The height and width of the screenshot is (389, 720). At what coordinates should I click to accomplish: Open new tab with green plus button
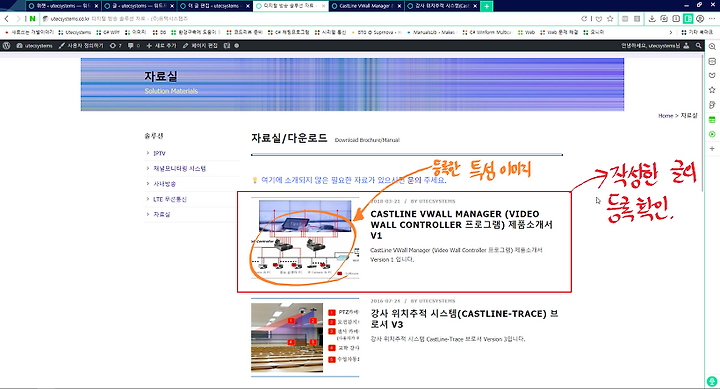click(x=486, y=6)
